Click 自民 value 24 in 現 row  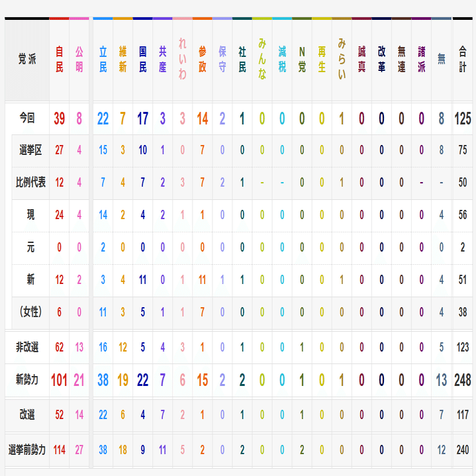tap(59, 215)
